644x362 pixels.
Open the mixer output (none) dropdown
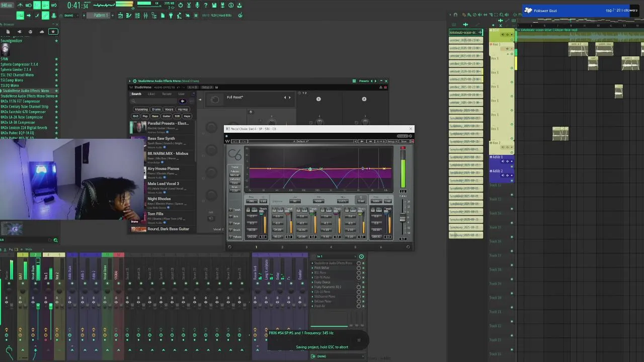pos(337,356)
